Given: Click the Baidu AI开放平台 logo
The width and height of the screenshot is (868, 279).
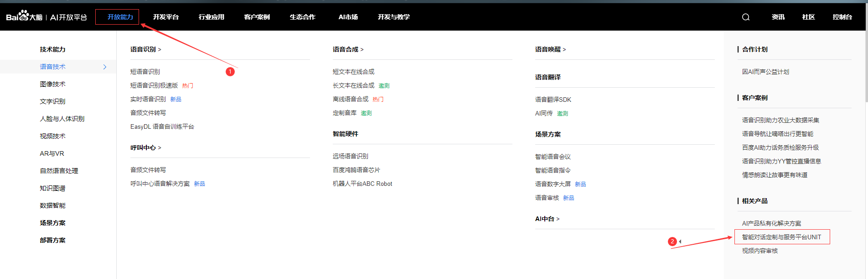Looking at the screenshot, I should 46,16.
